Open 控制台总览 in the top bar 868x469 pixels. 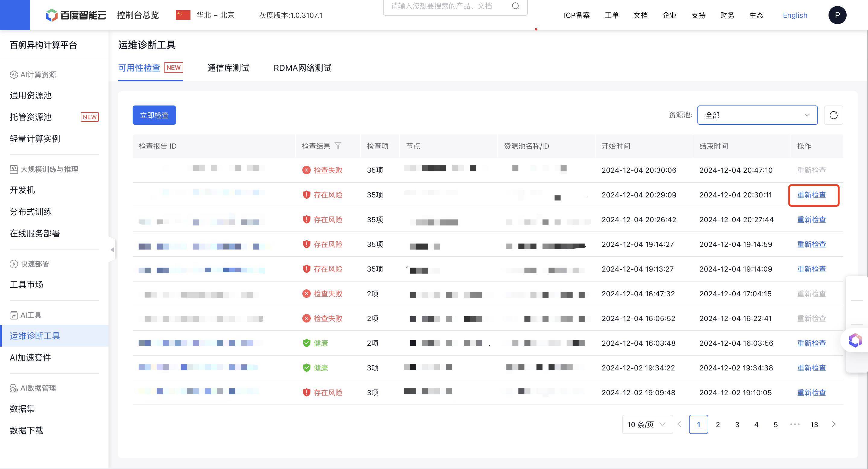point(138,15)
